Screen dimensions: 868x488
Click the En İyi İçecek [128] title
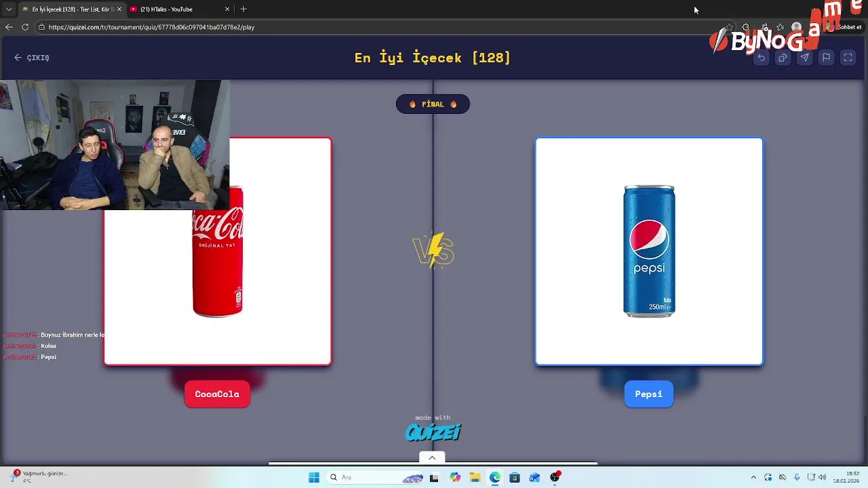433,58
